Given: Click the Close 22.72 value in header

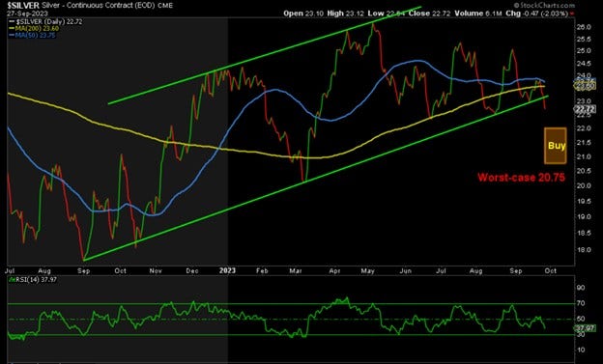Looking at the screenshot, I should click(429, 14).
